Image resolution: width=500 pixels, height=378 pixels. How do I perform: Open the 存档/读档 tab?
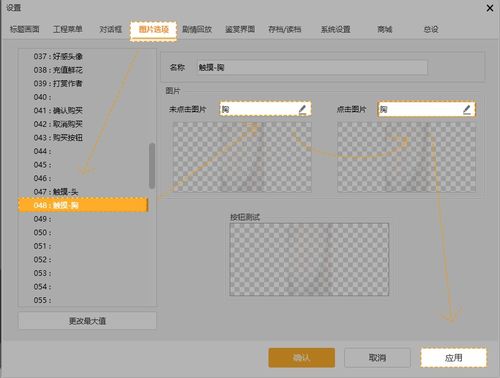[x=285, y=29]
